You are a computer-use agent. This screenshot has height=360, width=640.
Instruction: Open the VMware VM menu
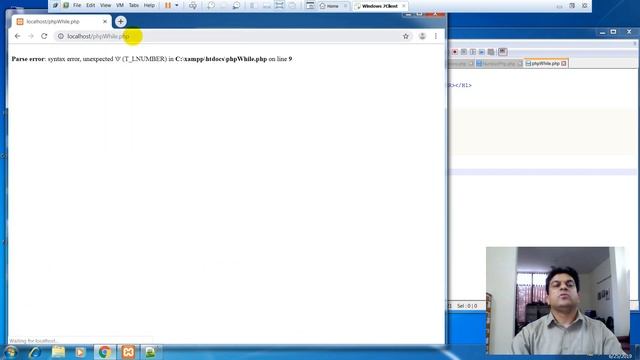pos(120,5)
